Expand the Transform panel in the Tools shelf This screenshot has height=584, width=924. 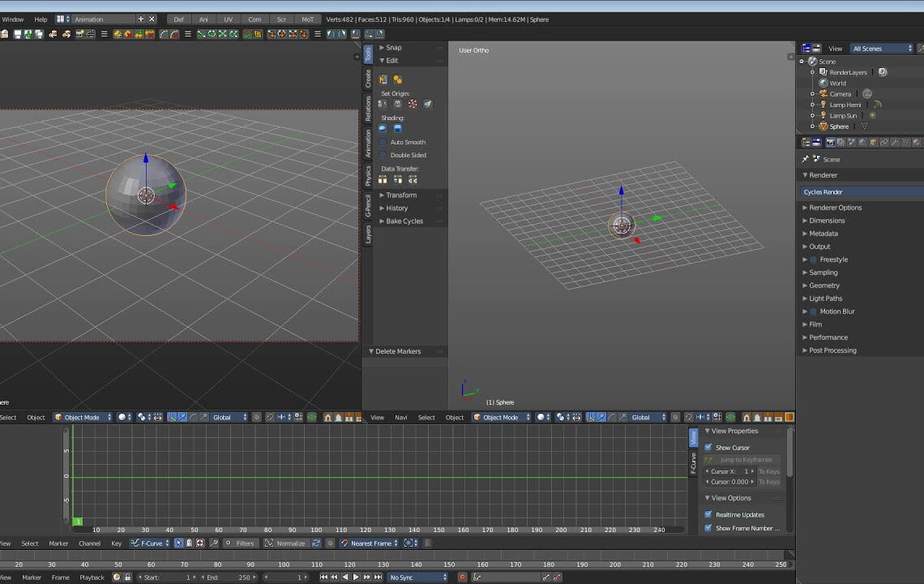[397, 195]
